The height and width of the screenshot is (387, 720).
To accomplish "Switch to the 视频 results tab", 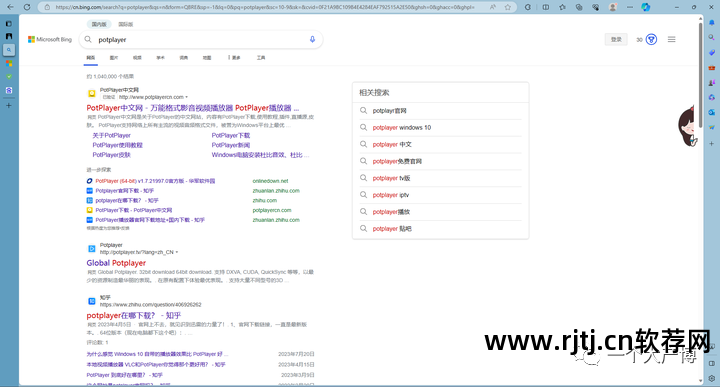I will click(137, 58).
